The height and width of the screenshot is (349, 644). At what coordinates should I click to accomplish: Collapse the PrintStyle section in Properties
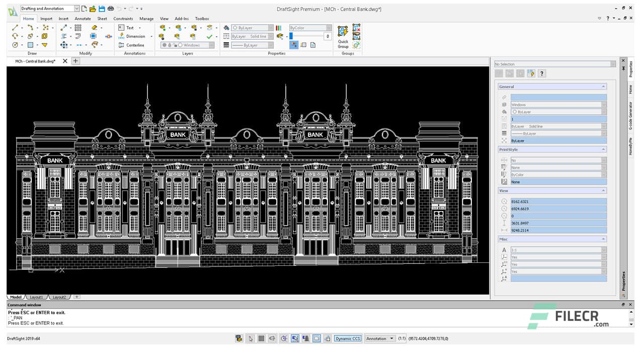[x=603, y=150]
